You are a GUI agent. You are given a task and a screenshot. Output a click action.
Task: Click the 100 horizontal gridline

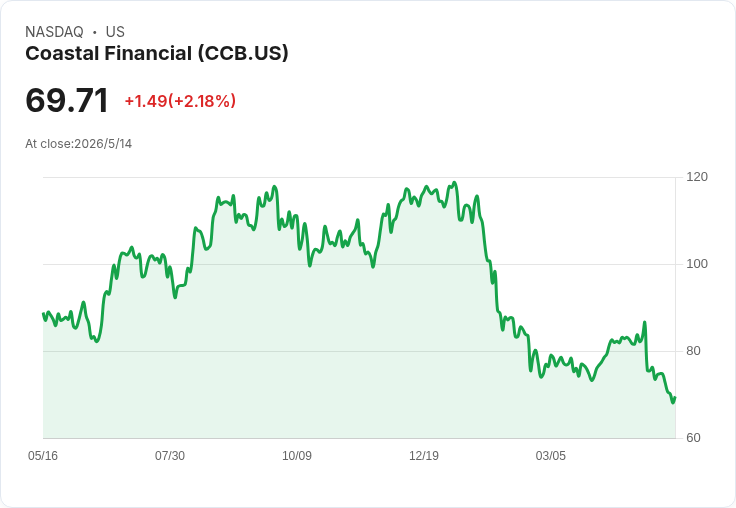tap(359, 264)
